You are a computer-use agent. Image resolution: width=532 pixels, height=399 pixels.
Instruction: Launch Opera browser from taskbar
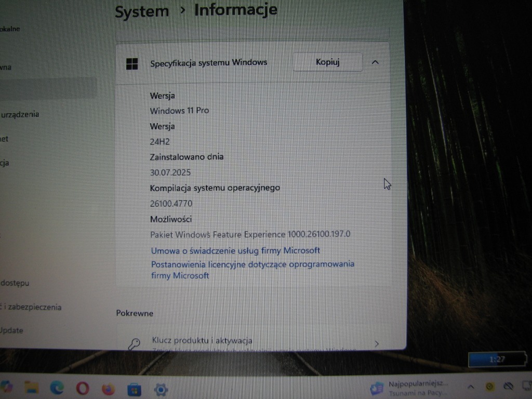tap(83, 389)
